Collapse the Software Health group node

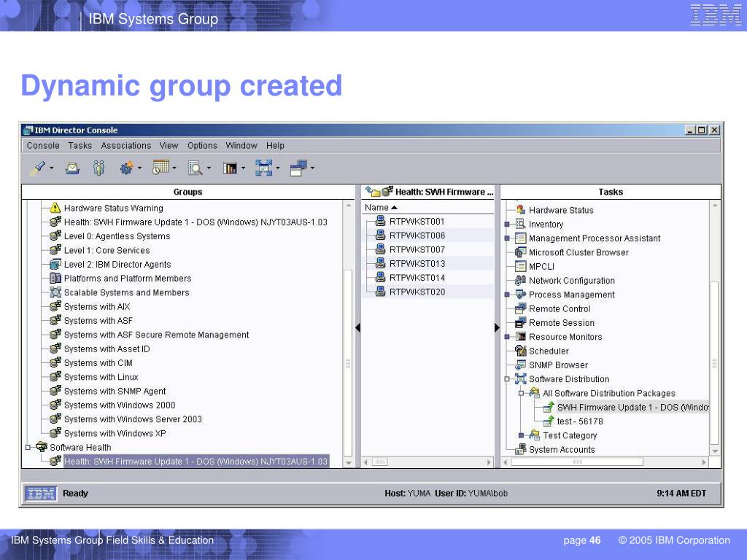pyautogui.click(x=28, y=447)
